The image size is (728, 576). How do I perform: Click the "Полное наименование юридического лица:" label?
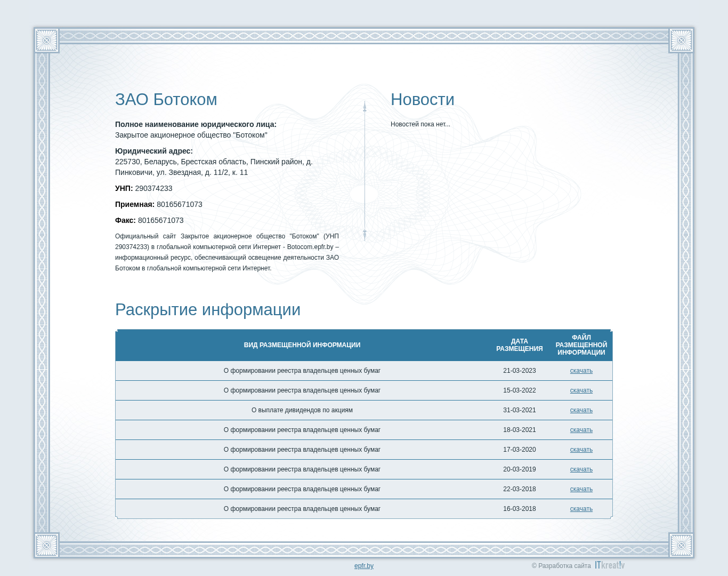pyautogui.click(x=196, y=124)
